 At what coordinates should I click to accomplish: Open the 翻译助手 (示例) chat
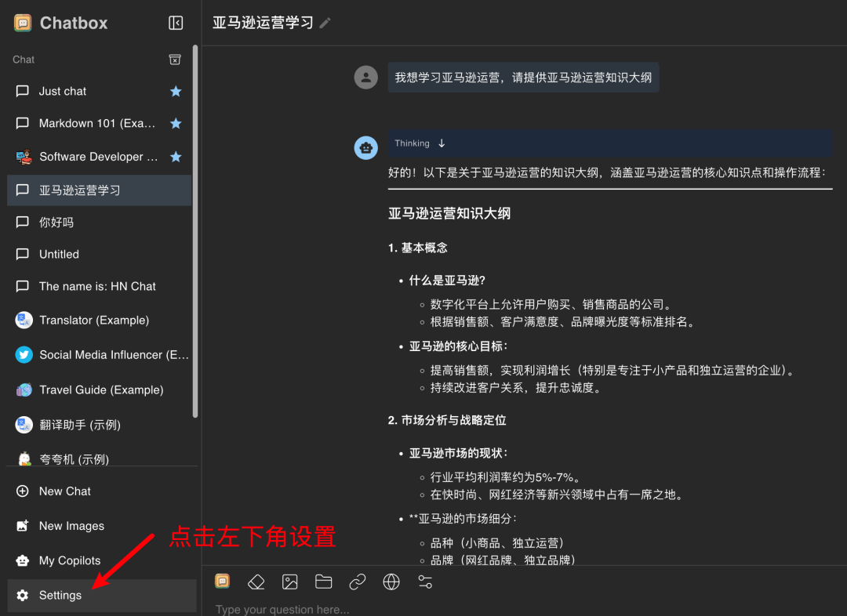(100, 425)
